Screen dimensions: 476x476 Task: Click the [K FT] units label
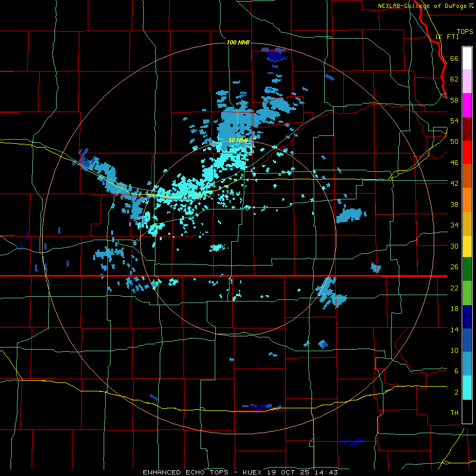pos(447,36)
